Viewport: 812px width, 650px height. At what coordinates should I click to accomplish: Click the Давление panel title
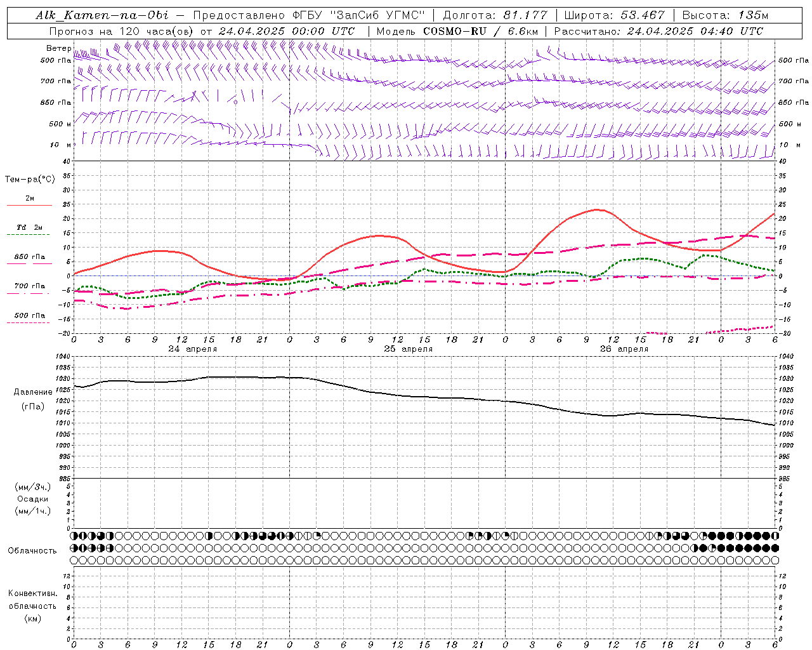pyautogui.click(x=33, y=392)
